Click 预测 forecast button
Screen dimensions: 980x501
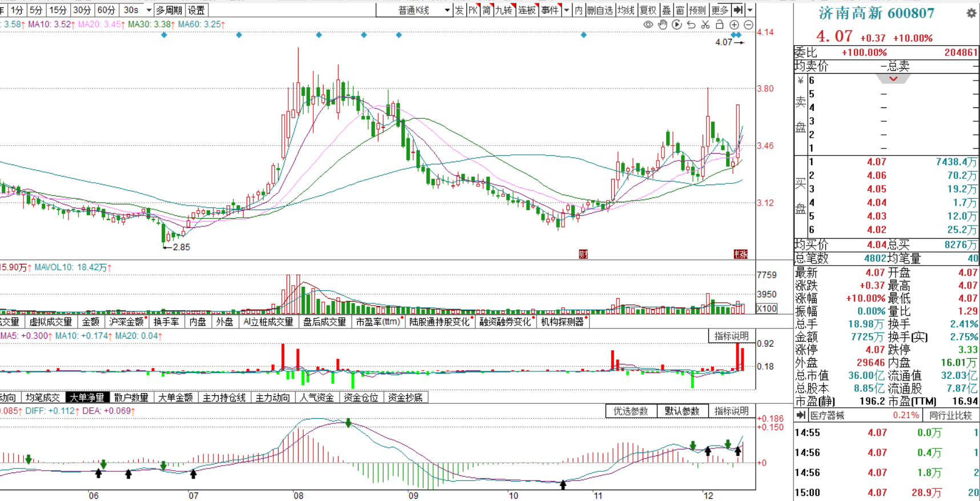[x=697, y=10]
